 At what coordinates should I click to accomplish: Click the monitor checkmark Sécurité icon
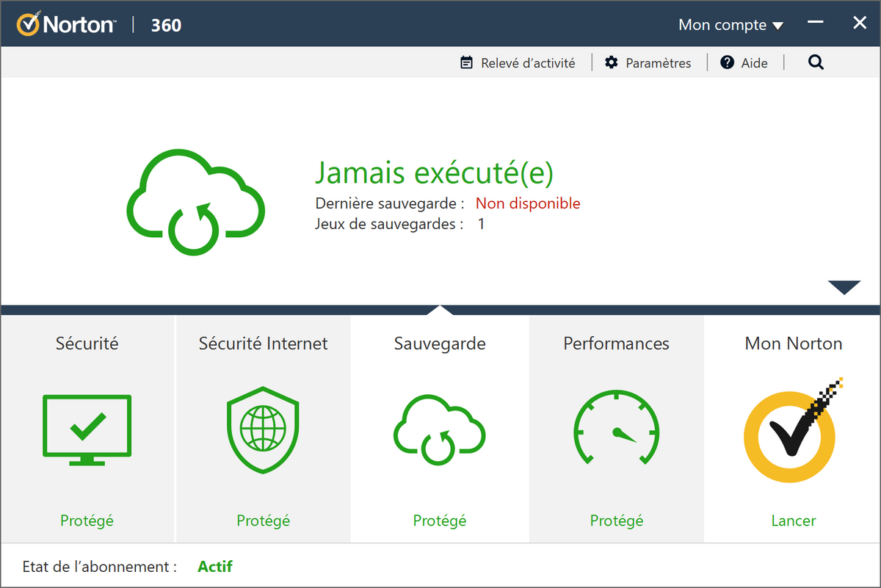[x=87, y=430]
